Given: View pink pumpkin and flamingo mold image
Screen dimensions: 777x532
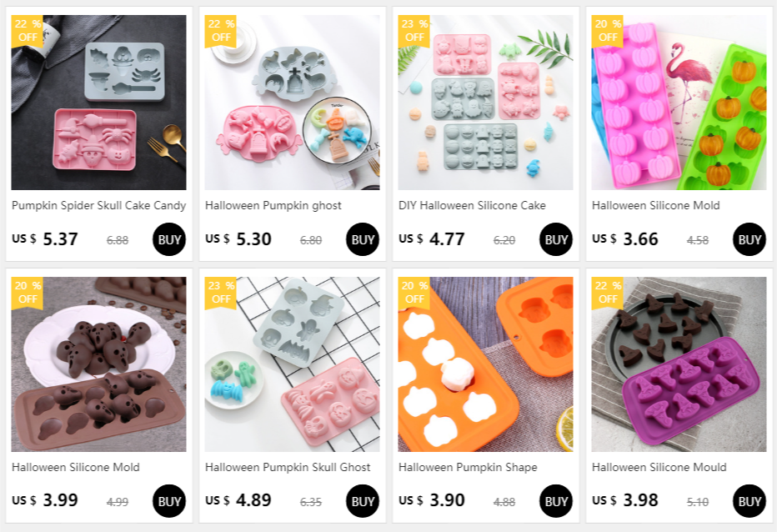Looking at the screenshot, I should point(679,102).
